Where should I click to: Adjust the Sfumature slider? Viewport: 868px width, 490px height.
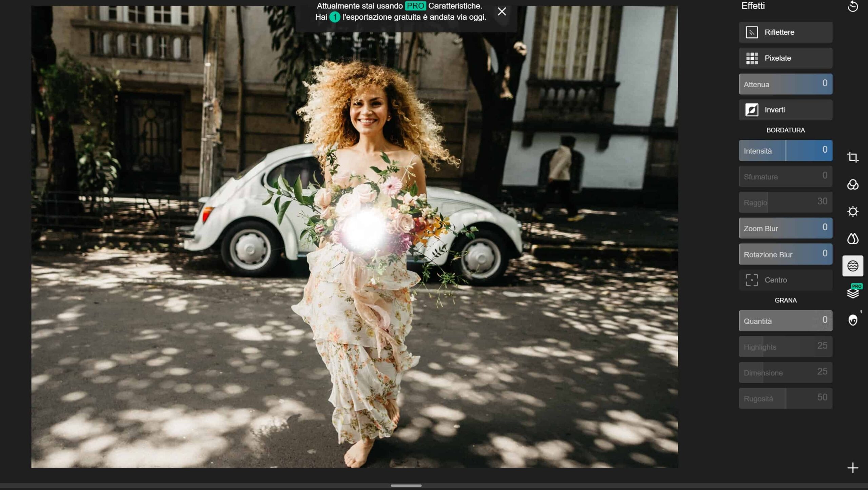tap(786, 176)
